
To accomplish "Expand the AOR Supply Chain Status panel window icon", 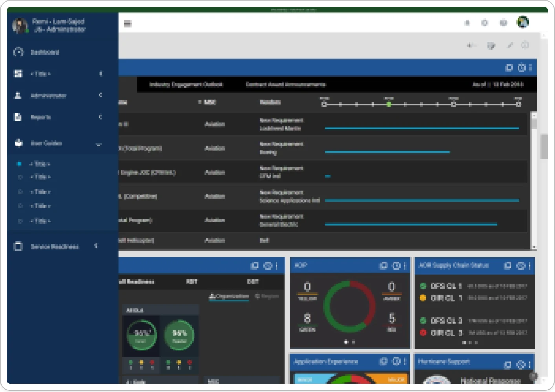I will [x=508, y=266].
